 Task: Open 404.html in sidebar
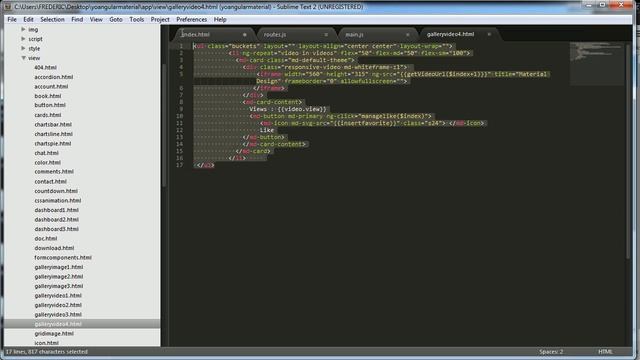45,67
